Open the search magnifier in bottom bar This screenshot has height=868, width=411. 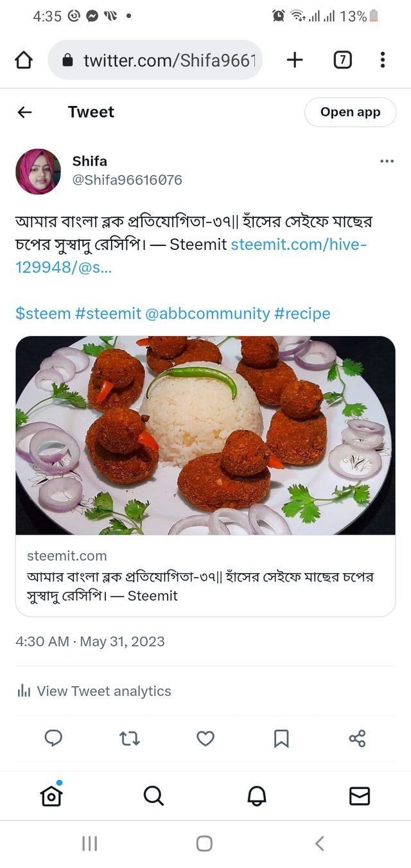click(x=153, y=796)
